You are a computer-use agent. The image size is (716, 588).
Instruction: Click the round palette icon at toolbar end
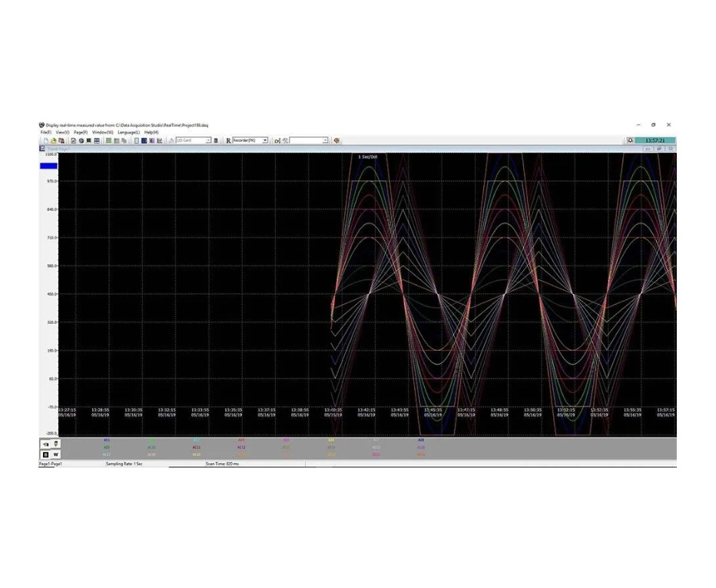(337, 140)
